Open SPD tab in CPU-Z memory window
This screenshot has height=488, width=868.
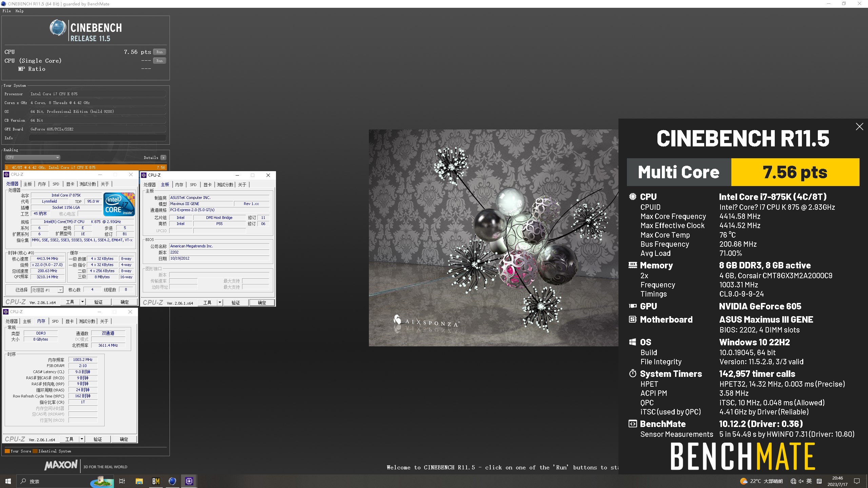(x=55, y=321)
